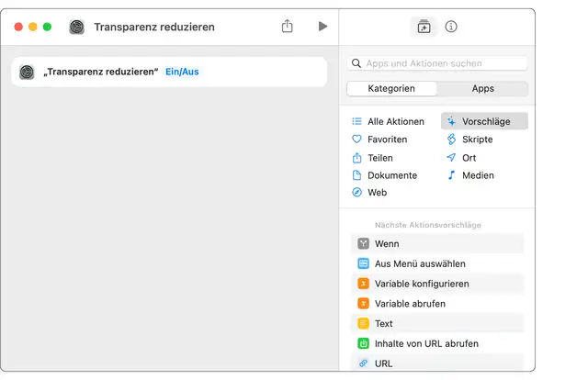Open the Medien category
This screenshot has height=380, width=588.
478,175
